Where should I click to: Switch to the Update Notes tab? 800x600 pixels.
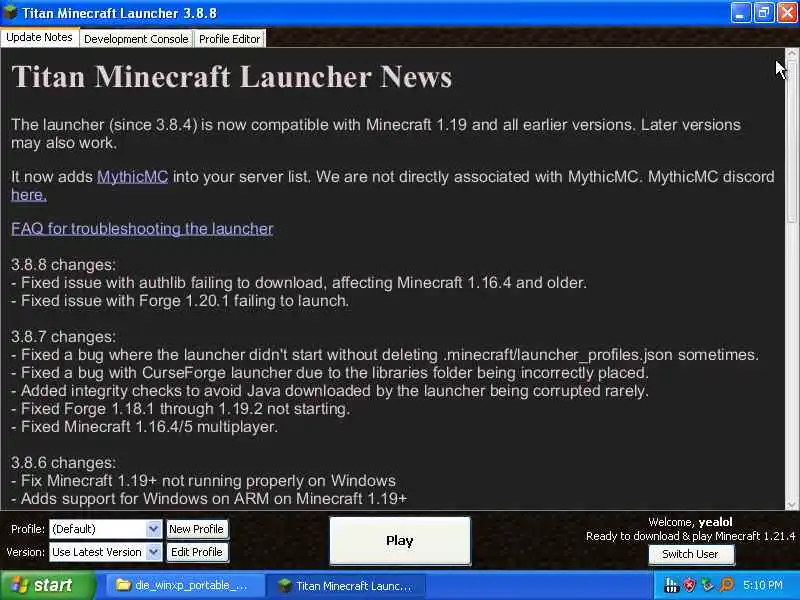(x=39, y=37)
